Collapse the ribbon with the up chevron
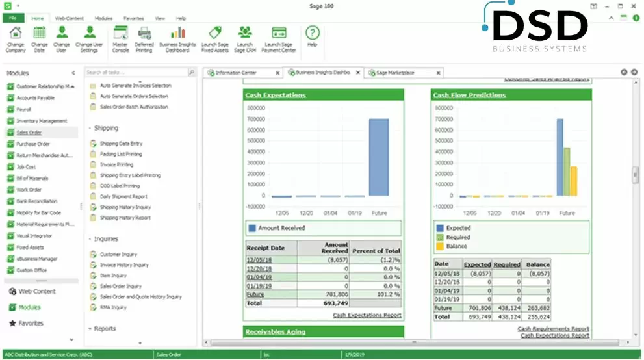This screenshot has width=644, height=360. [x=611, y=18]
